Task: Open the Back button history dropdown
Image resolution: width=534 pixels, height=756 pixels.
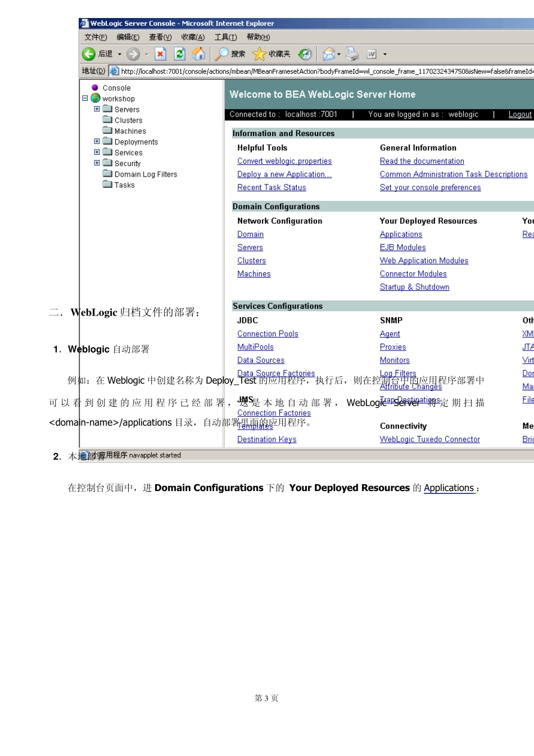Action: coord(119,55)
